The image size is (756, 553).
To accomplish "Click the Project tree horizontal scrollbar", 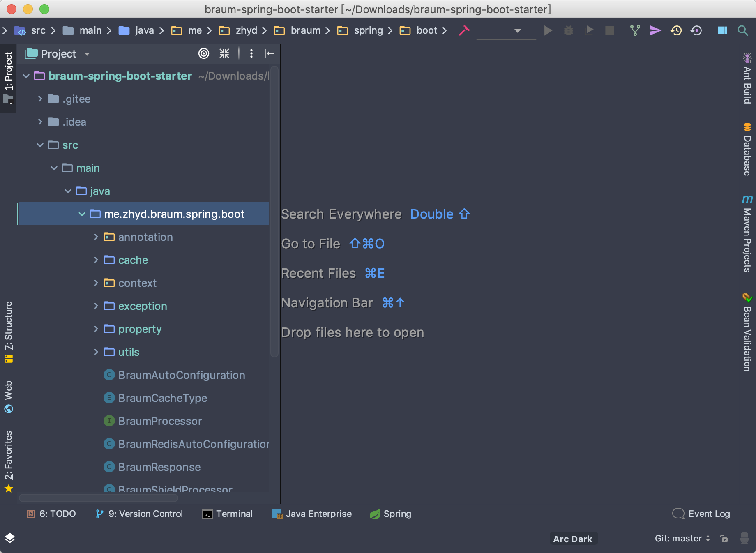I will coord(99,498).
